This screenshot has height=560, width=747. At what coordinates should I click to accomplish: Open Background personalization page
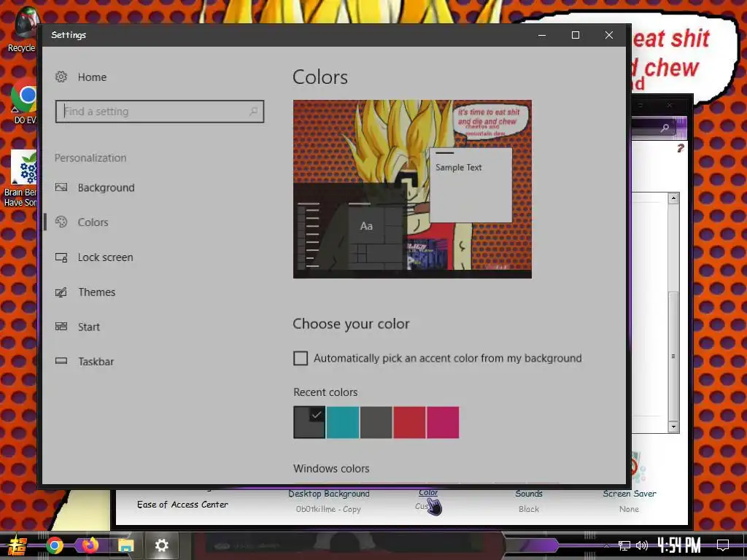[106, 187]
